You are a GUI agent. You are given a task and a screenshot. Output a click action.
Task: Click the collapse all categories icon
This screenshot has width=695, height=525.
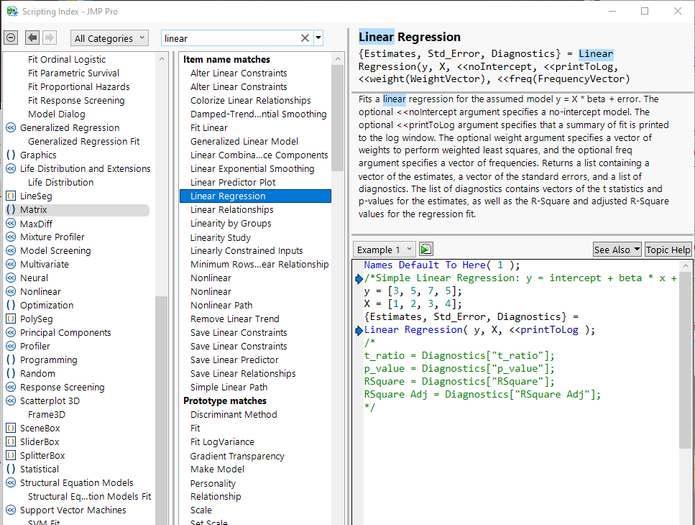point(11,38)
